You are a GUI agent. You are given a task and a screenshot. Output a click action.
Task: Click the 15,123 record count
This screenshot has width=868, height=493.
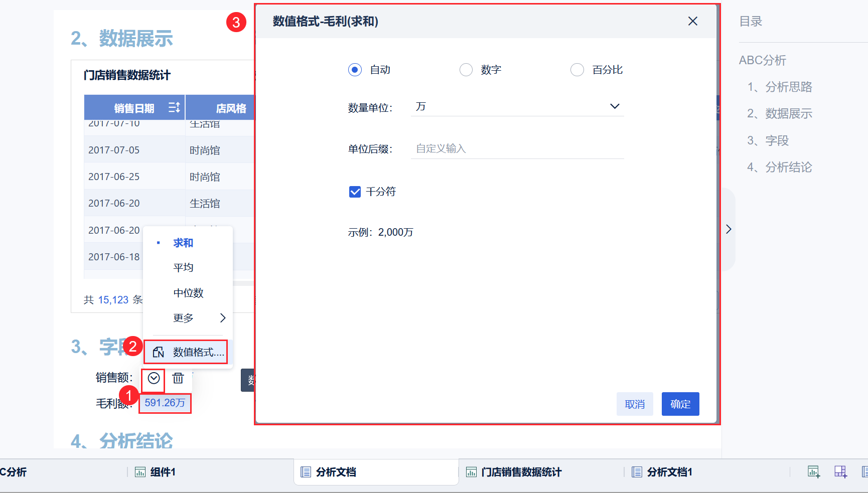tap(113, 300)
